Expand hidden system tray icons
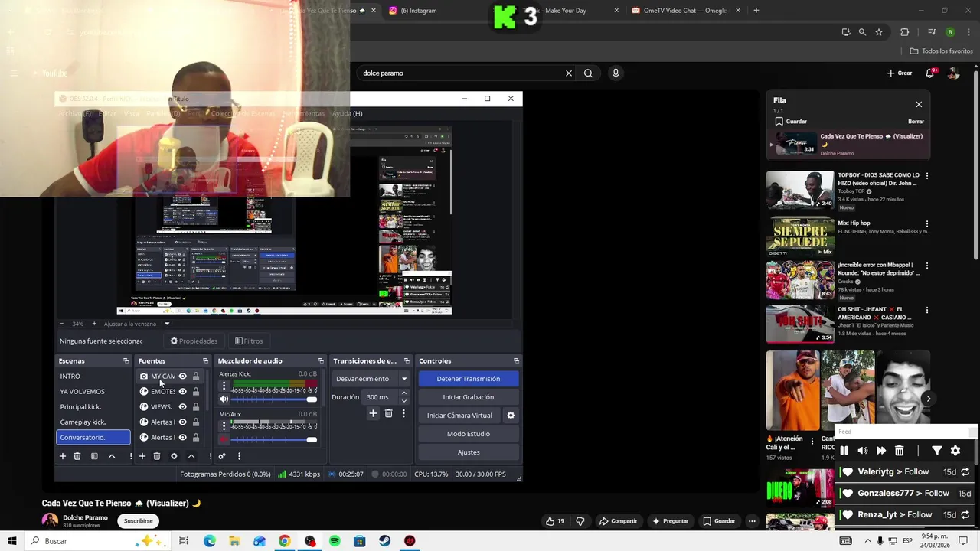The width and height of the screenshot is (980, 551). [x=867, y=541]
